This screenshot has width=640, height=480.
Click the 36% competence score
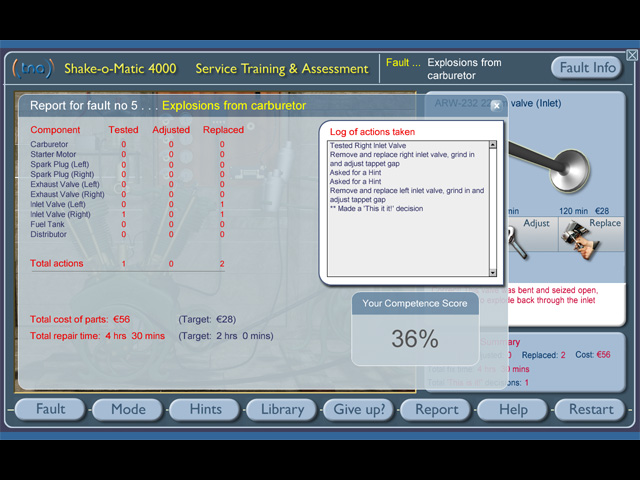click(x=415, y=339)
